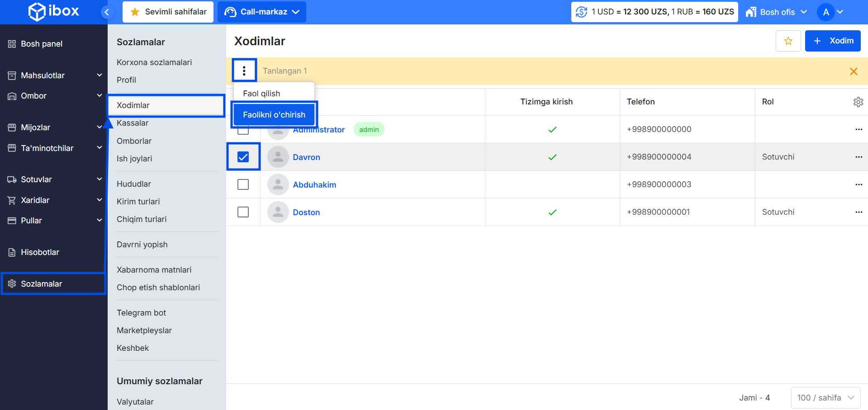Image resolution: width=868 pixels, height=410 pixels.
Task: Open the table column settings gear
Action: 858,102
